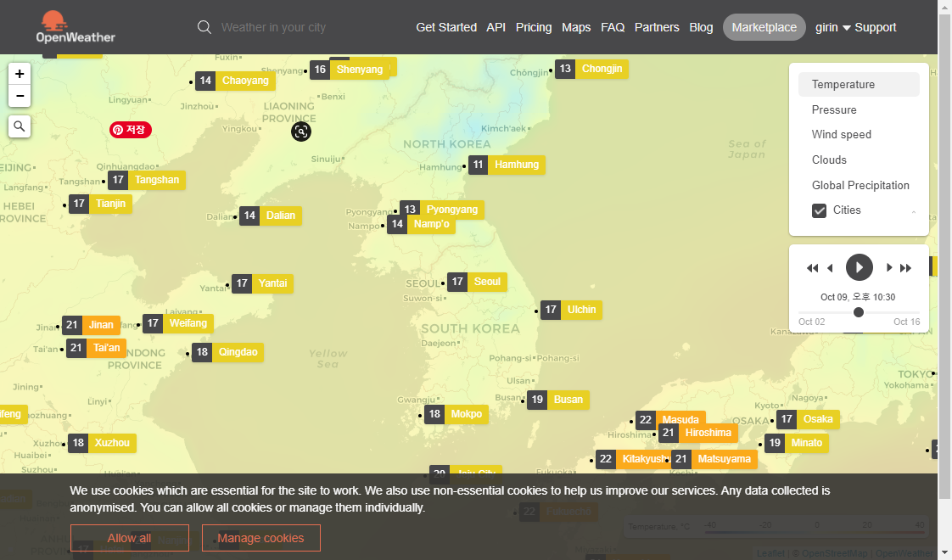Open the Blog link
The image size is (952, 560).
[x=701, y=27]
